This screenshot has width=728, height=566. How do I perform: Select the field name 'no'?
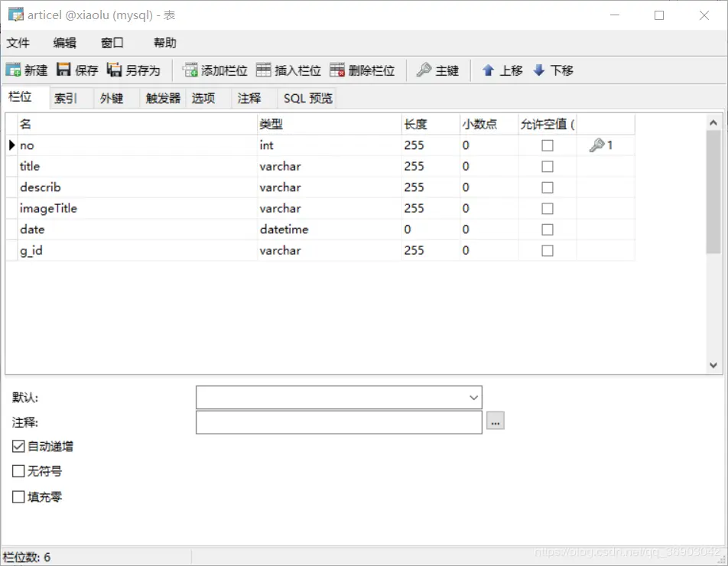[x=27, y=145]
